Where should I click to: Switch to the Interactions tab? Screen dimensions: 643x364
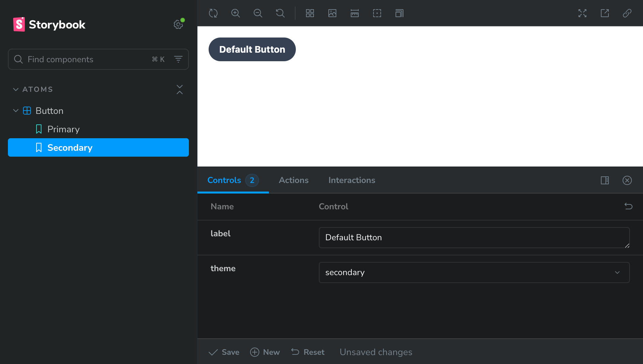tap(351, 180)
